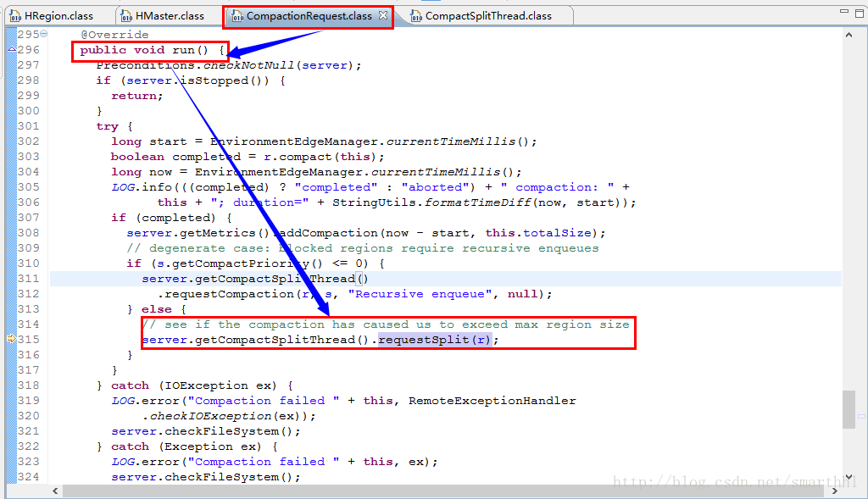This screenshot has width=868, height=499.
Task: Click the override marker at line 296
Action: (x=11, y=49)
